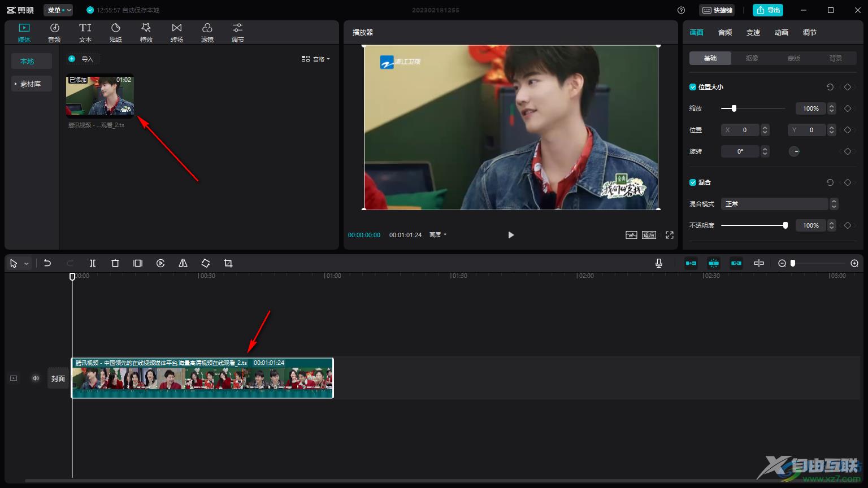Screen dimensions: 868x488
Task: Open the 滤镜 filters tab
Action: [207, 33]
